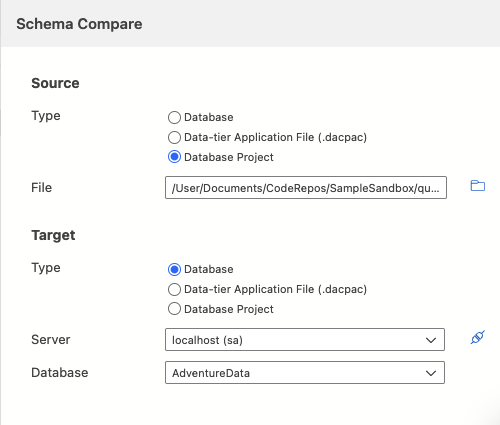This screenshot has height=425, width=500.
Task: Click the Schema Compare title text
Action: 79,24
